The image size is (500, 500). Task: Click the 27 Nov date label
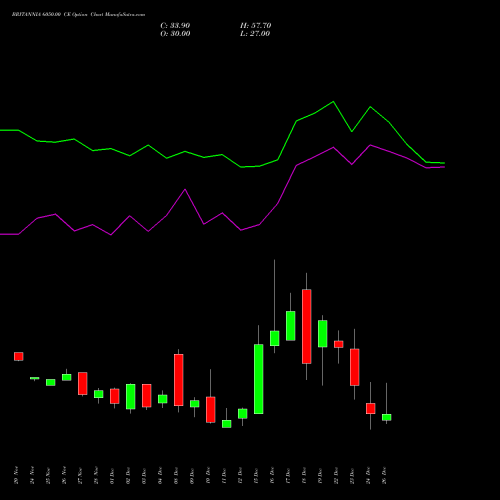[x=80, y=476]
